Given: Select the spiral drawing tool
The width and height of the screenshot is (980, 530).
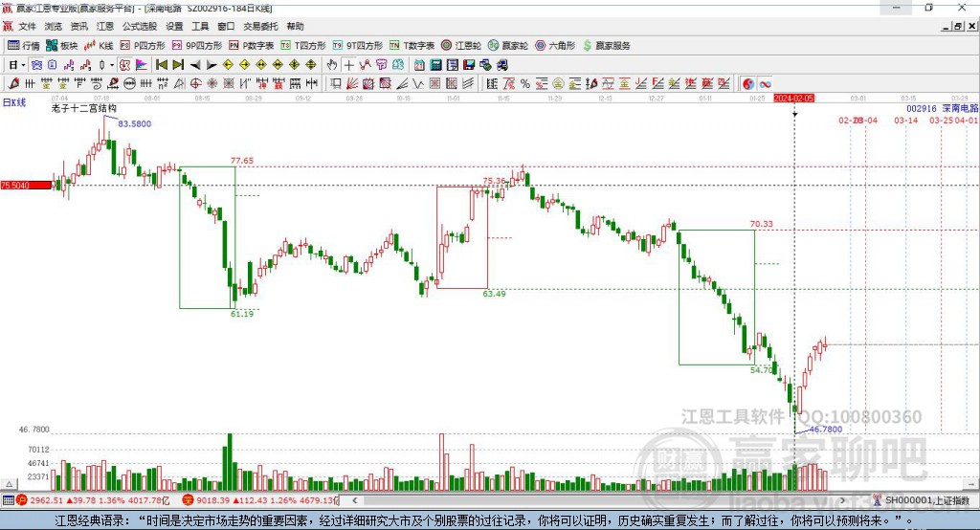Looking at the screenshot, I should click(97, 84).
